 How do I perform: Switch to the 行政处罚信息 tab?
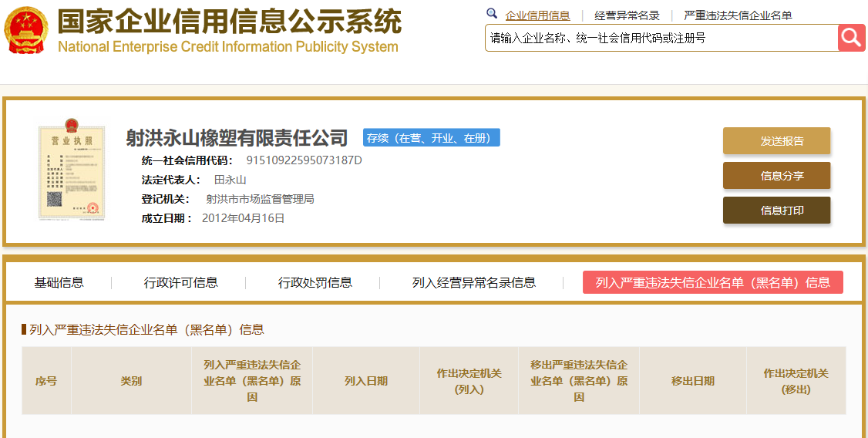tap(315, 282)
